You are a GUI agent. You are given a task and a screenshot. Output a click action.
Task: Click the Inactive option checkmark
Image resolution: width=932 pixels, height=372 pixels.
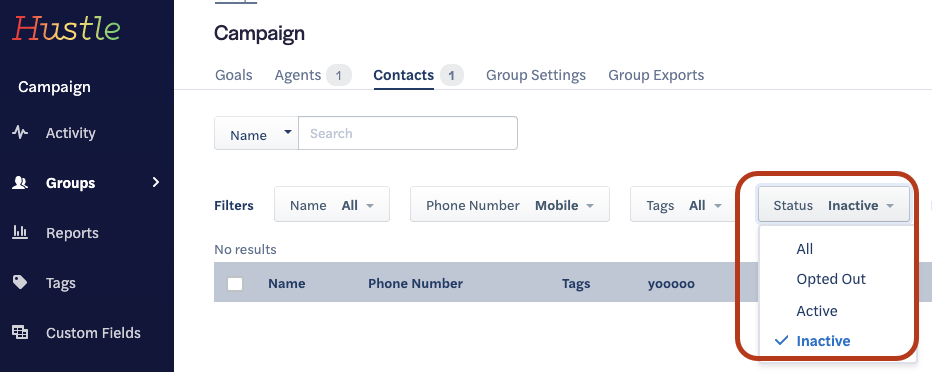point(782,341)
